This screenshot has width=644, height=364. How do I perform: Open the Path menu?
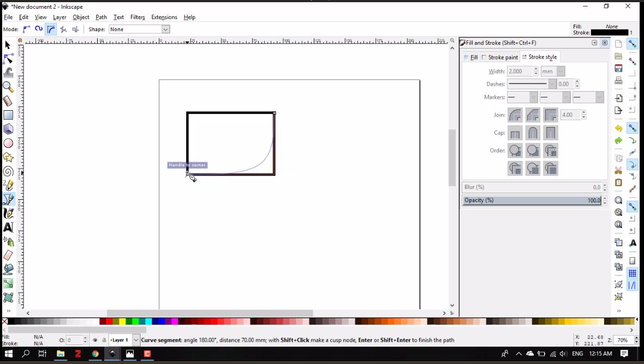point(101,17)
